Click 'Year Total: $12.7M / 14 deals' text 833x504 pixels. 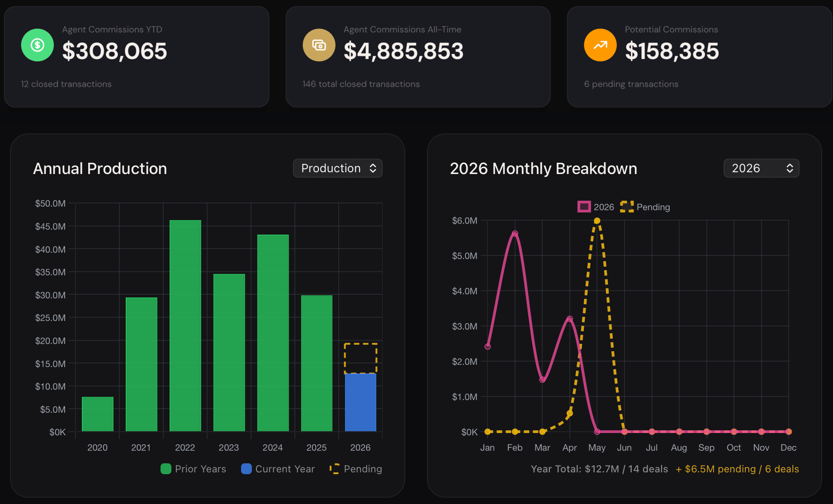click(x=599, y=469)
